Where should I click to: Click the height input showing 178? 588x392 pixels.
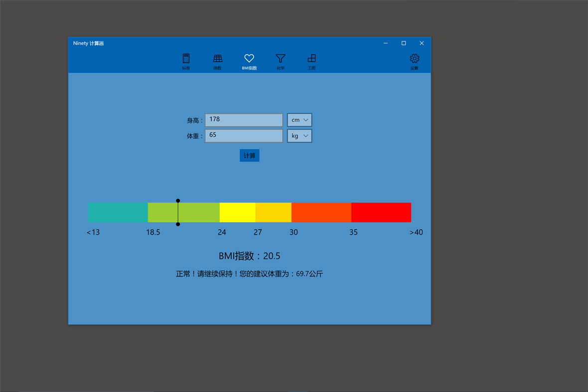[x=244, y=120]
